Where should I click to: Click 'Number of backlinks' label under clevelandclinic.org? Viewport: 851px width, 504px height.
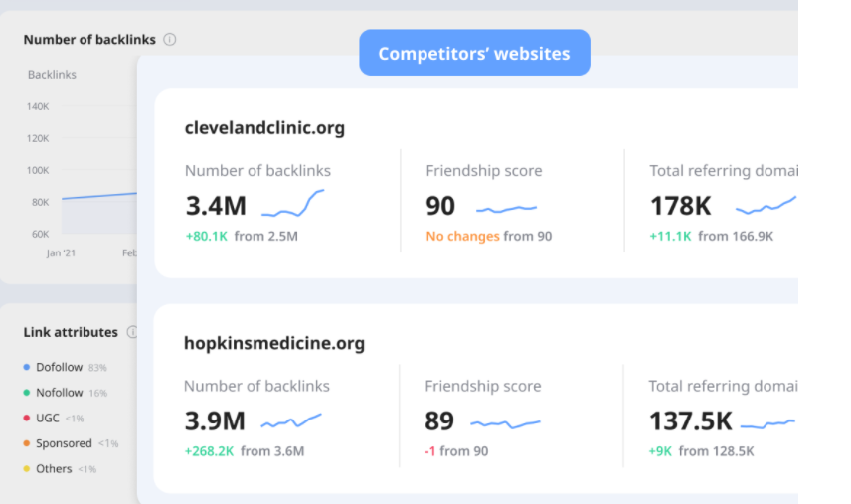tap(257, 171)
